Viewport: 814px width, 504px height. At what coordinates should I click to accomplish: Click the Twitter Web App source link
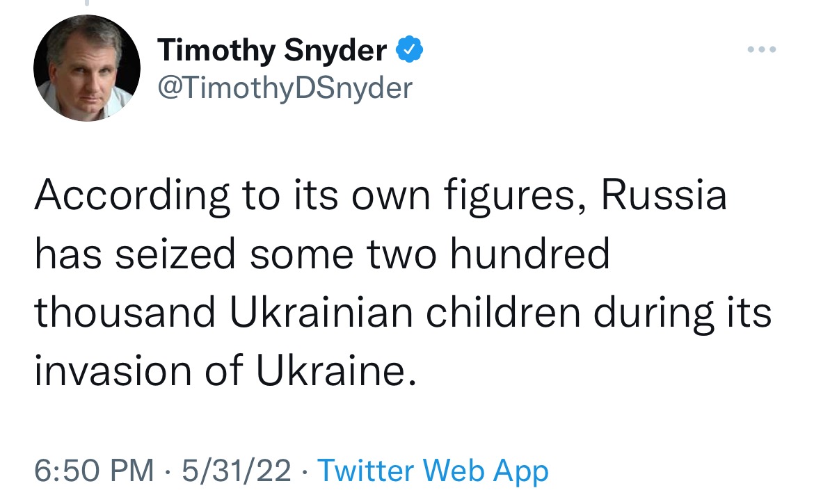pos(433,471)
